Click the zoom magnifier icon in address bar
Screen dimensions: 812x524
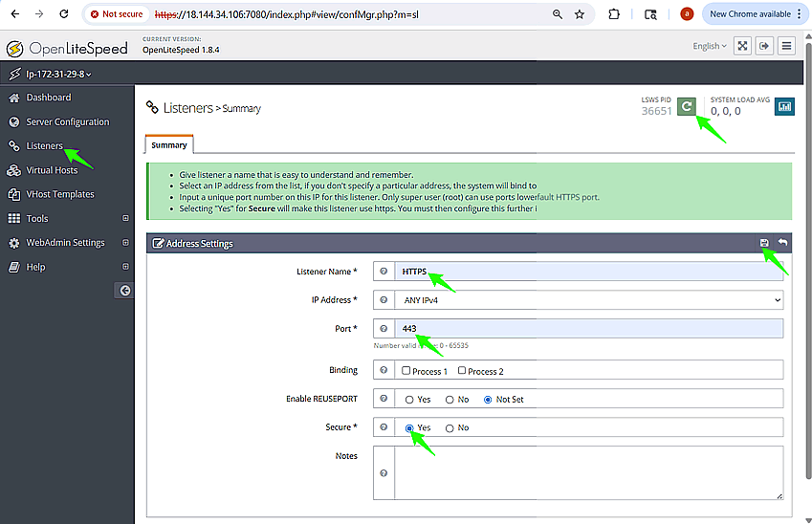pyautogui.click(x=558, y=14)
